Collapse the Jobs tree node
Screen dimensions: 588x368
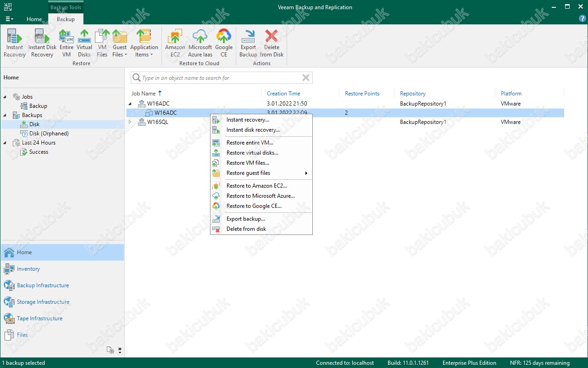(x=5, y=97)
